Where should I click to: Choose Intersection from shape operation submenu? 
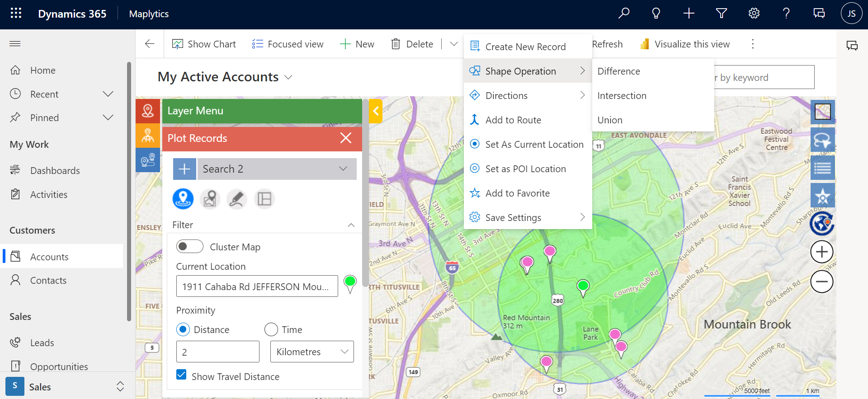(x=622, y=96)
